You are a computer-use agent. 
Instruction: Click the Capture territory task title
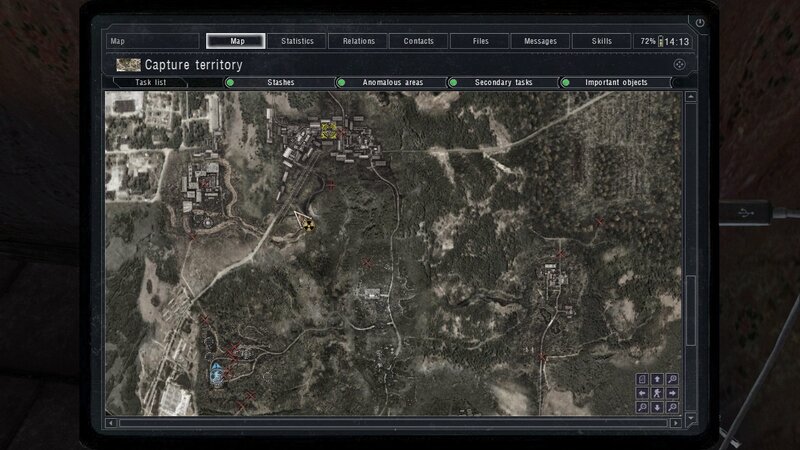pos(194,65)
